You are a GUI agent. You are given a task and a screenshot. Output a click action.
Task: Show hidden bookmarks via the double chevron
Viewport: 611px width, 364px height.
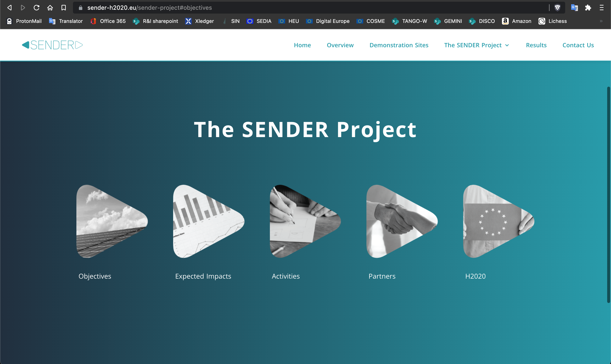point(601,21)
